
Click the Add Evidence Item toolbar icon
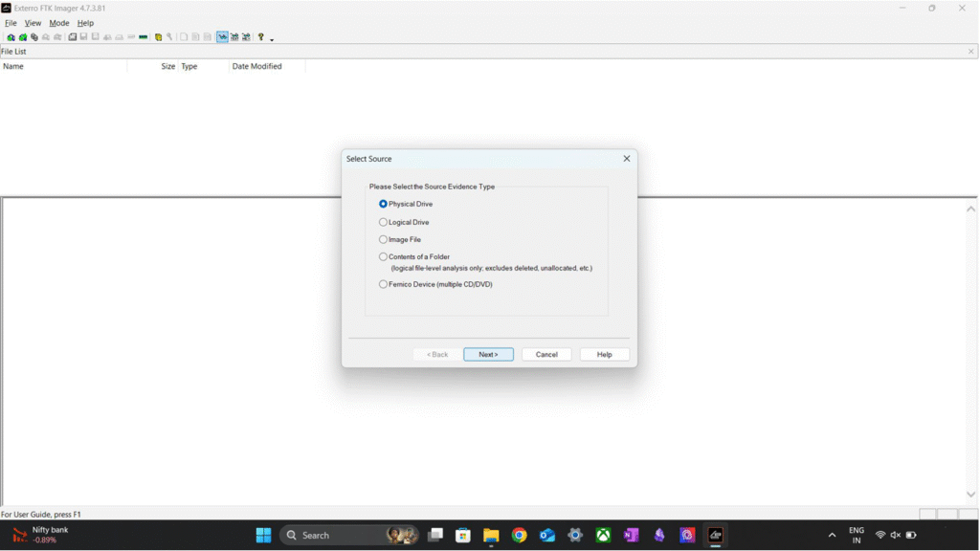coord(11,37)
